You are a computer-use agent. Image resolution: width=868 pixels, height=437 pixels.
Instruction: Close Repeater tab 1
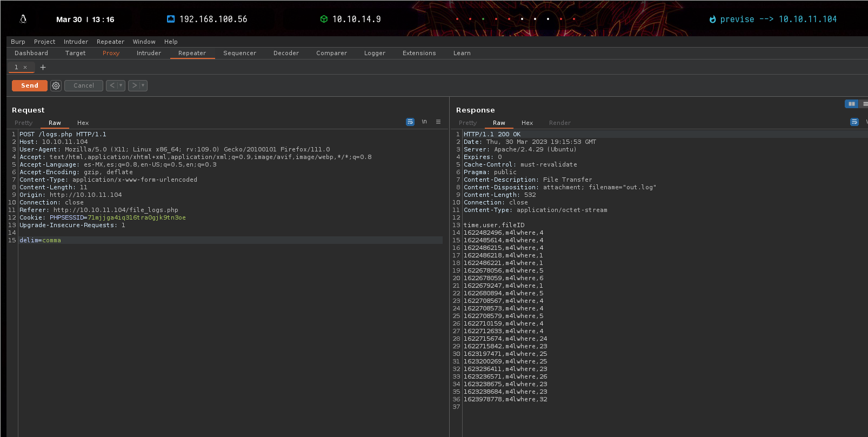(x=25, y=68)
